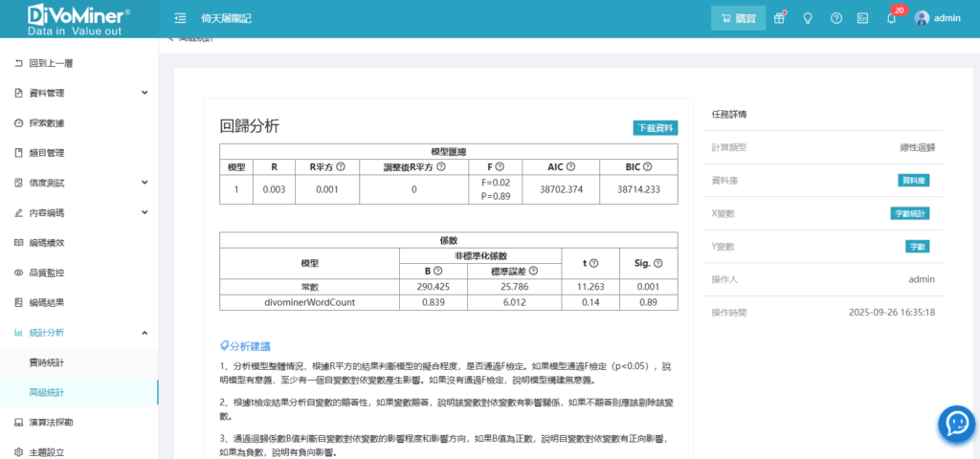Click the info icon beside 標準誤差
The image size is (980, 459).
(x=533, y=271)
